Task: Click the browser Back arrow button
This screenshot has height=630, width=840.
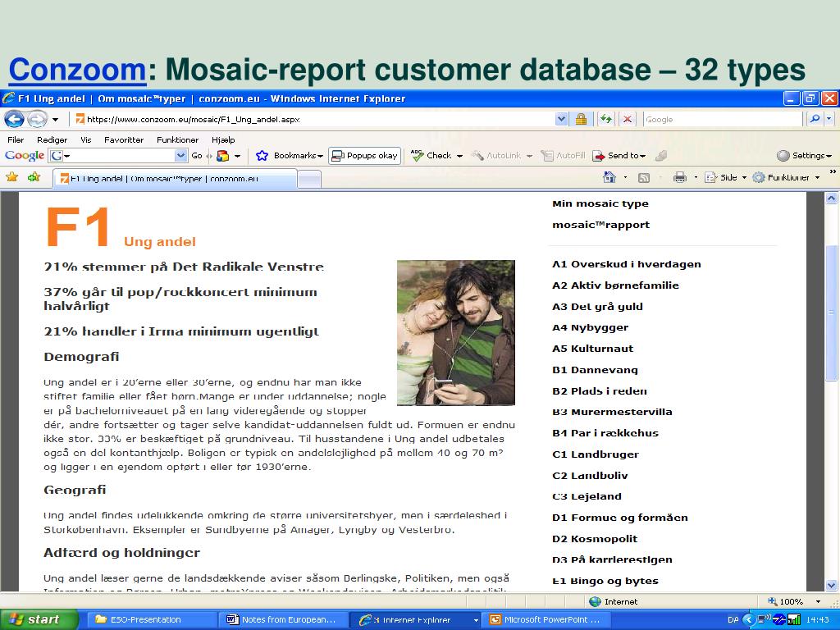Action: coord(14,119)
